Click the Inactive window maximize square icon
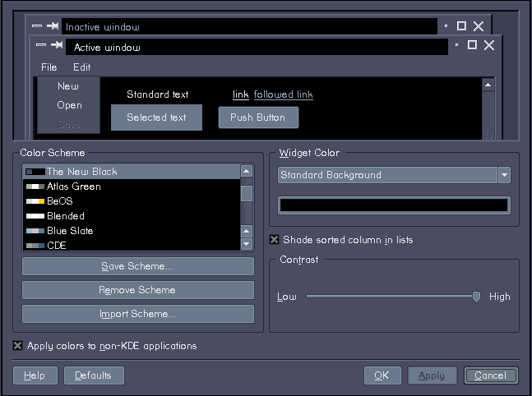The width and height of the screenshot is (532, 396). (461, 25)
